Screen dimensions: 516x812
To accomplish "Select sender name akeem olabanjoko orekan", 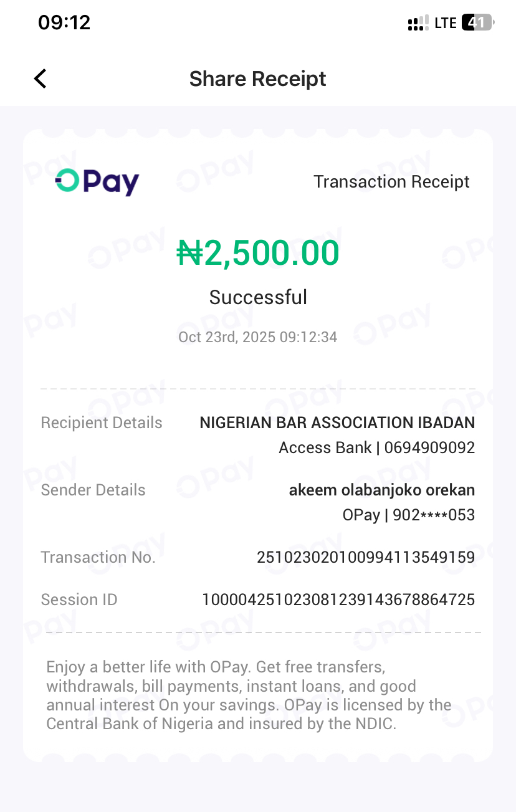I will point(381,490).
